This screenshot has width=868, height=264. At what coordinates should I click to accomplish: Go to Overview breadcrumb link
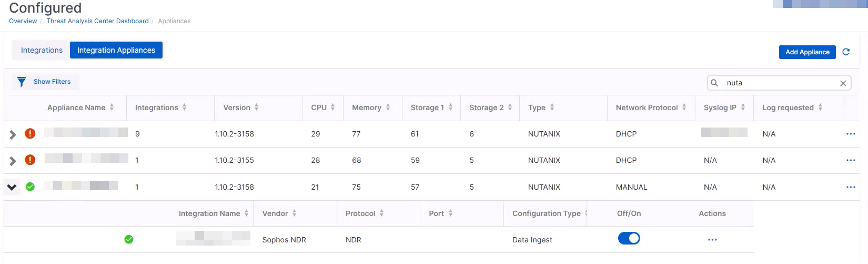23,21
